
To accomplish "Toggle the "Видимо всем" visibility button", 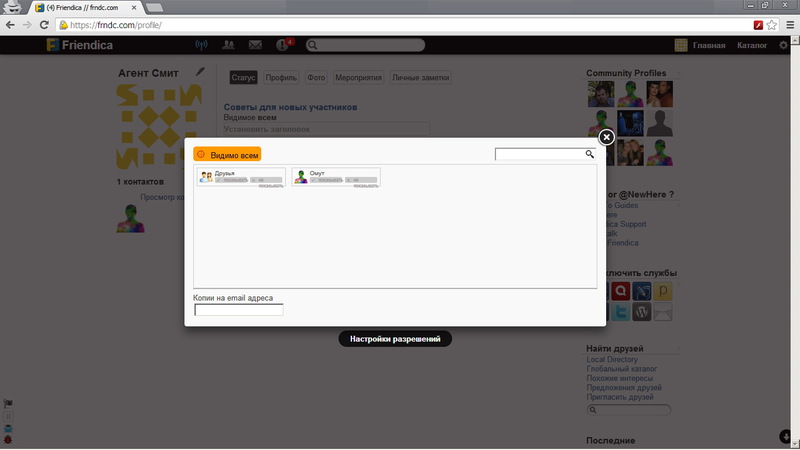I will point(227,155).
